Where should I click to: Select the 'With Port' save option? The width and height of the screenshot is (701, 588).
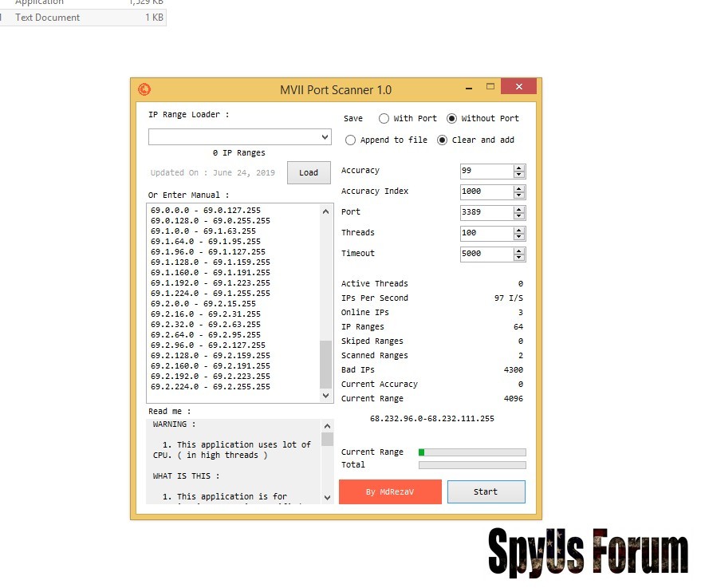tap(384, 119)
